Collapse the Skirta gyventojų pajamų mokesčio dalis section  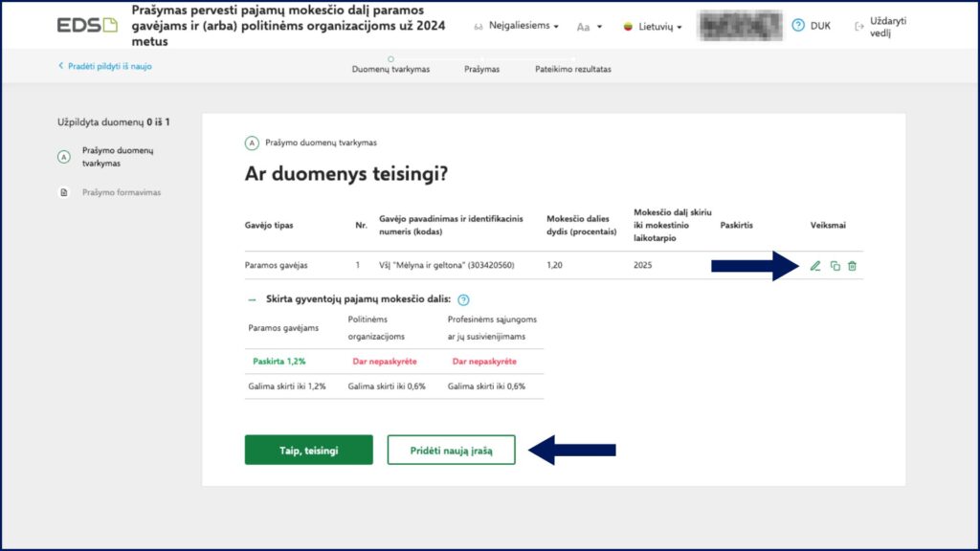[x=252, y=299]
